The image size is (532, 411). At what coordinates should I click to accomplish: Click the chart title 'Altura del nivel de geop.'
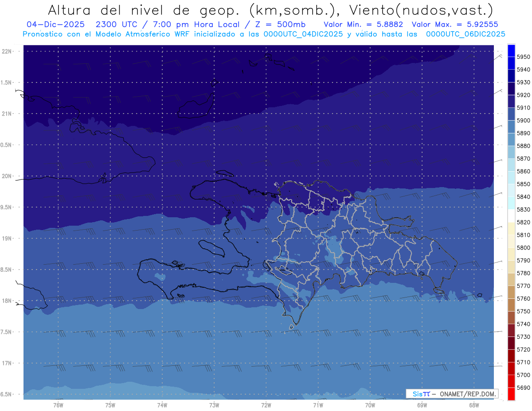[144, 10]
